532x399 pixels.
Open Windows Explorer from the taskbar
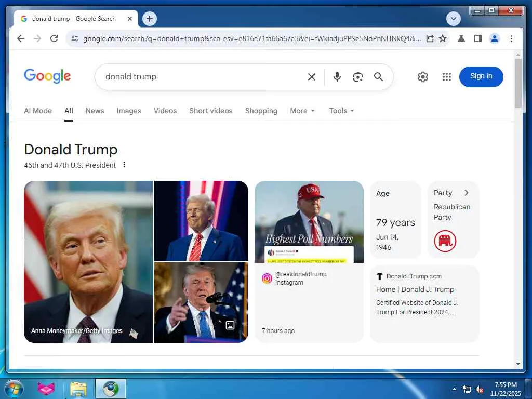tap(78, 389)
